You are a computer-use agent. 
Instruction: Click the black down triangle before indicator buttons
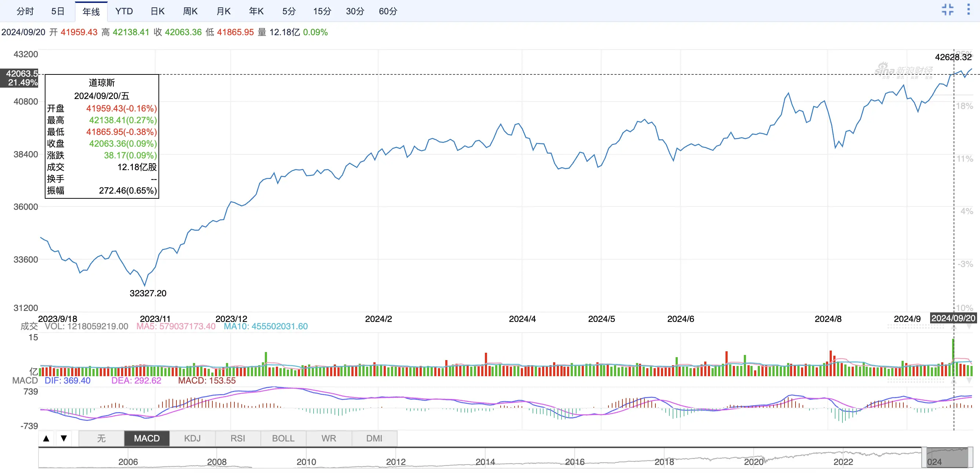[64, 439]
